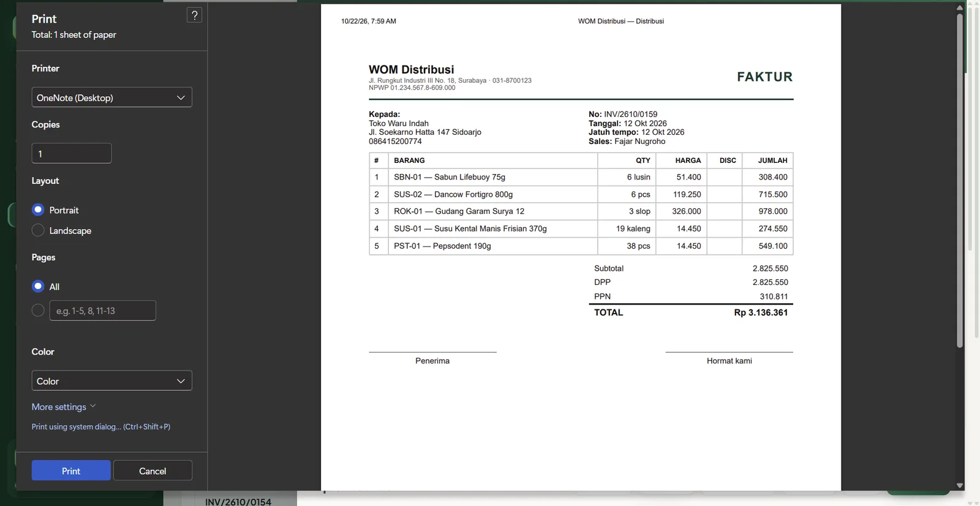Click the print preview vertical scrollbar thumb
Viewport: 980px width, 506px height.
pos(960,181)
